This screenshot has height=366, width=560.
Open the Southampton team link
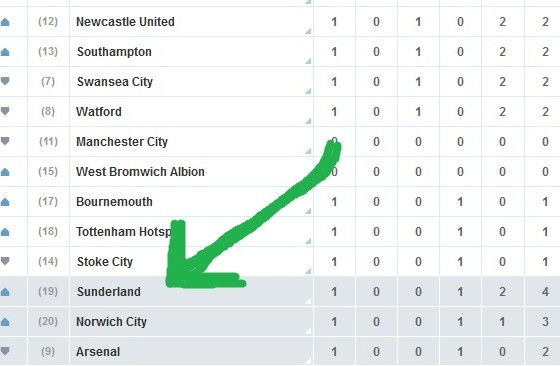[x=114, y=52]
